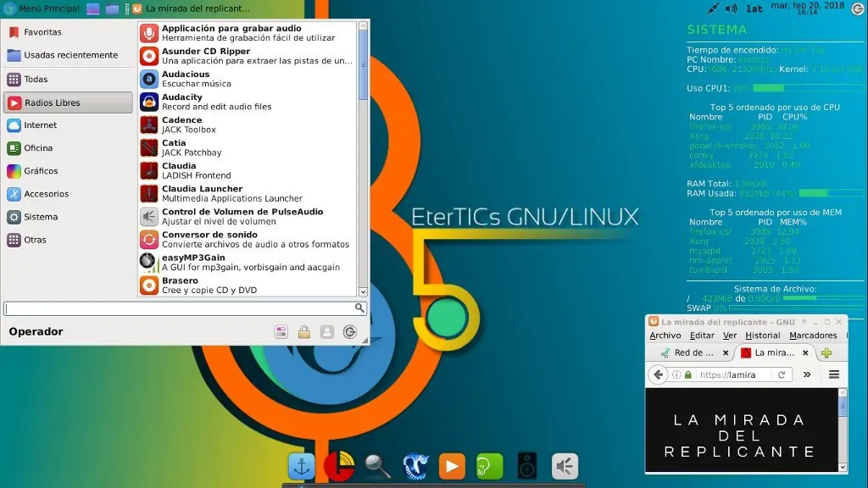Click the switch user icon
Viewport: 868px width, 488px height.
click(x=327, y=332)
